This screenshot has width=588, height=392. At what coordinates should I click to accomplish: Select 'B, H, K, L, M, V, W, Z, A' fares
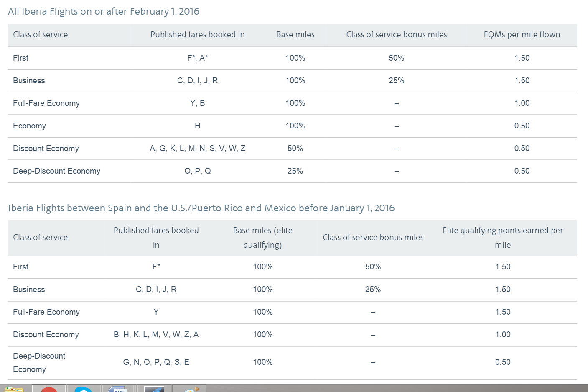(156, 335)
